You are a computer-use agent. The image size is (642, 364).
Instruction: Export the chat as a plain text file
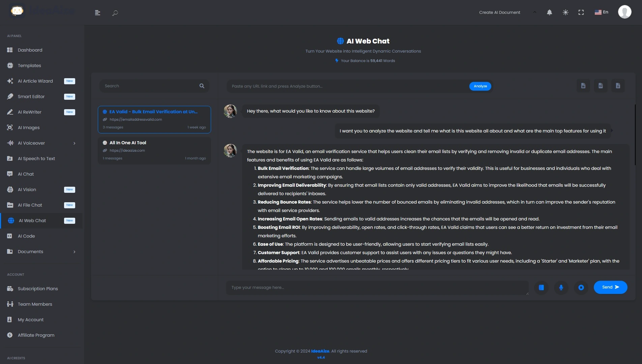click(618, 86)
